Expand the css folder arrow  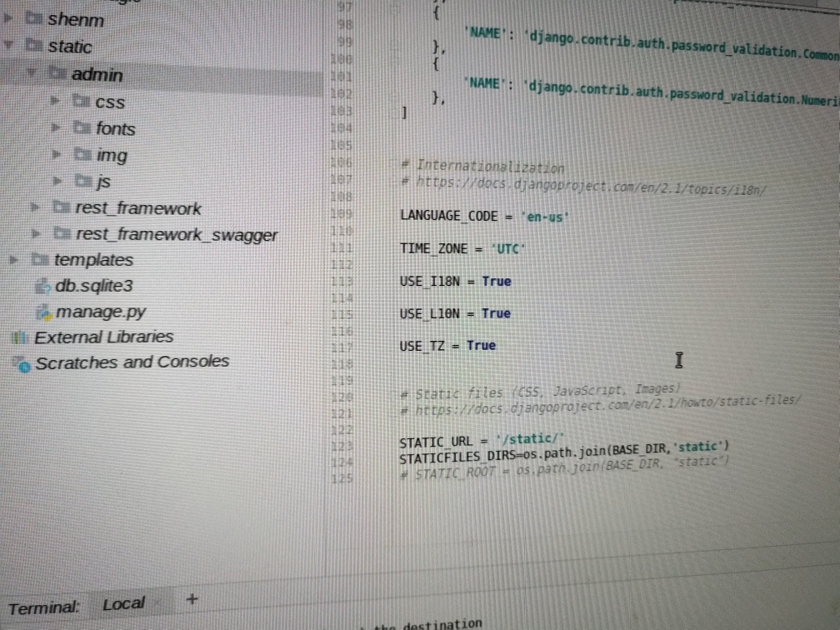coord(54,100)
